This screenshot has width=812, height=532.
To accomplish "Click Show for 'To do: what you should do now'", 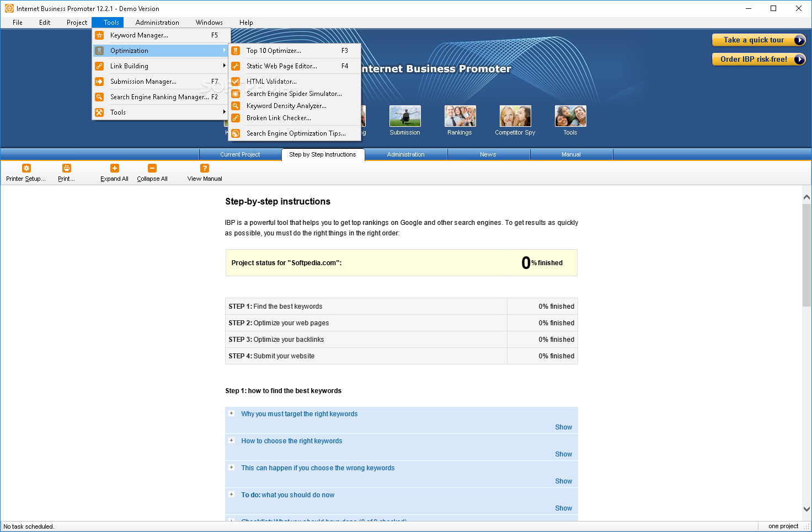I will 563,508.
